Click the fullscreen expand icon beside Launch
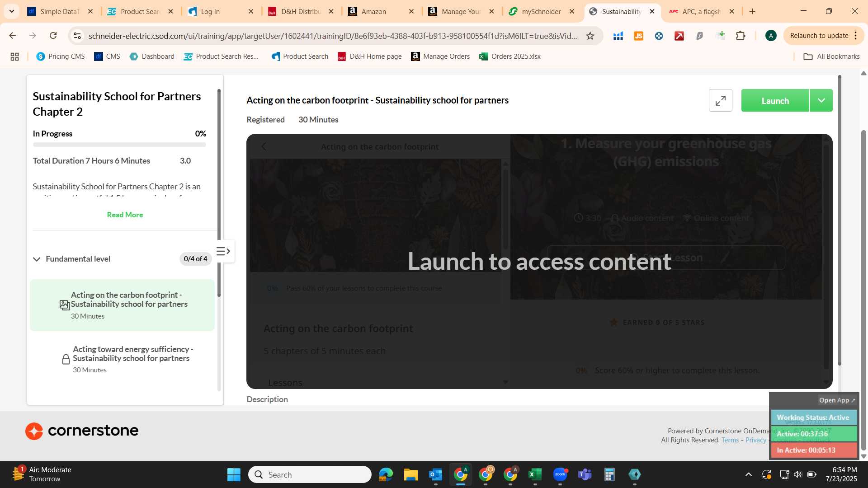868x488 pixels. 721,100
